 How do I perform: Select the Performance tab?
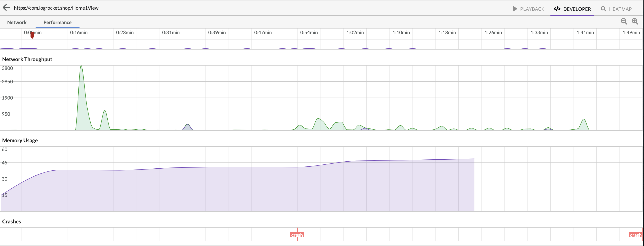tap(58, 22)
